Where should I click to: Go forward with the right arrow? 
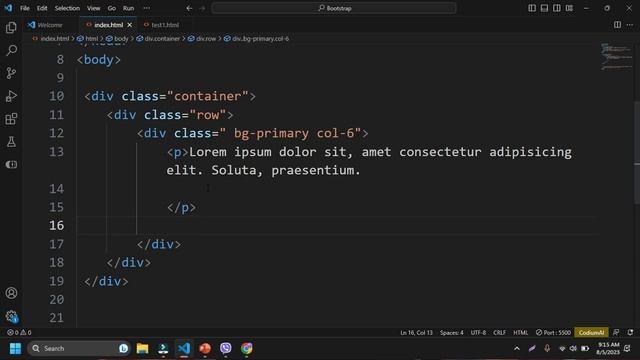click(x=202, y=8)
